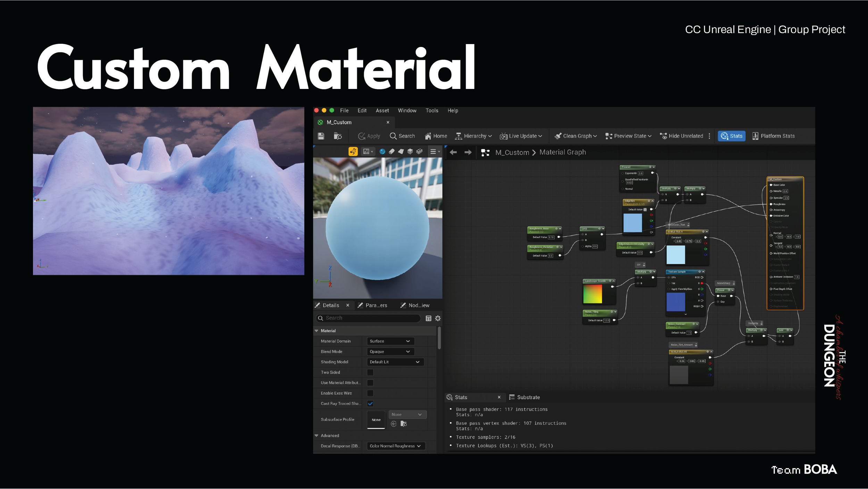Toggle details table view icon

[428, 318]
